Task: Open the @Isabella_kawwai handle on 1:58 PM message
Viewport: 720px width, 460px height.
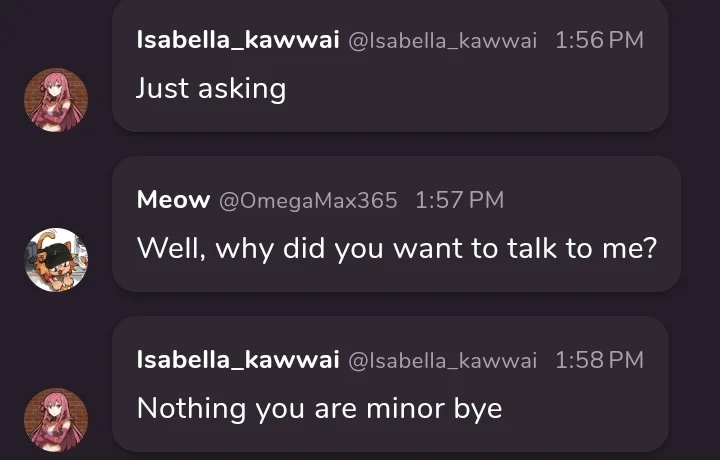Action: click(443, 361)
